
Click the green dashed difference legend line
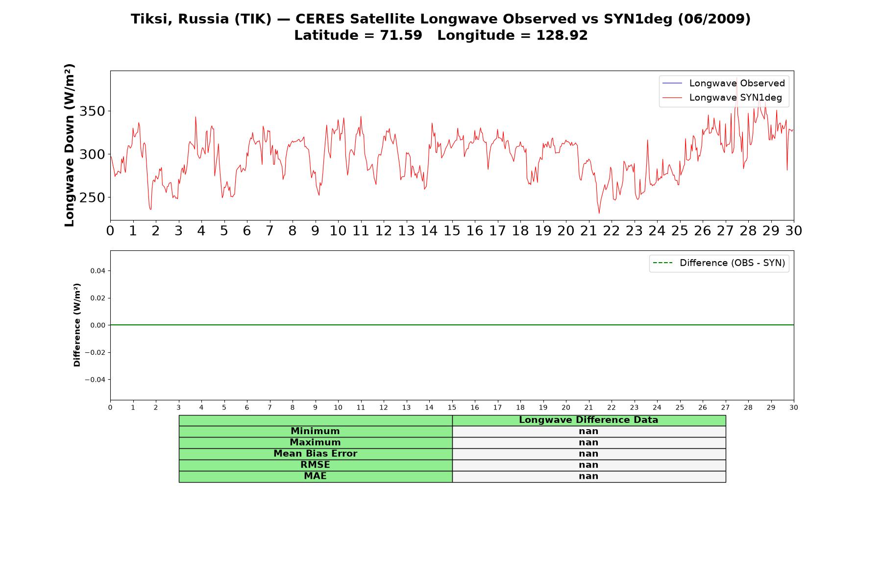coord(662,263)
